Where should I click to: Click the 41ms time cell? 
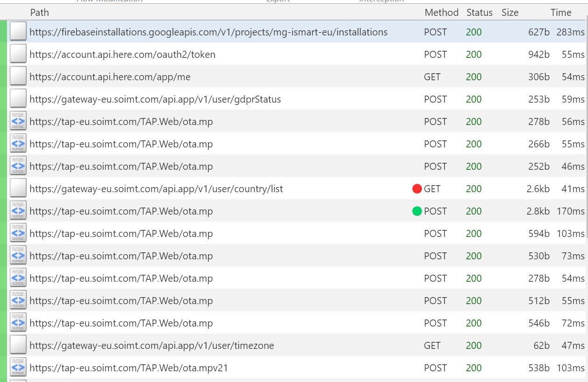click(573, 189)
